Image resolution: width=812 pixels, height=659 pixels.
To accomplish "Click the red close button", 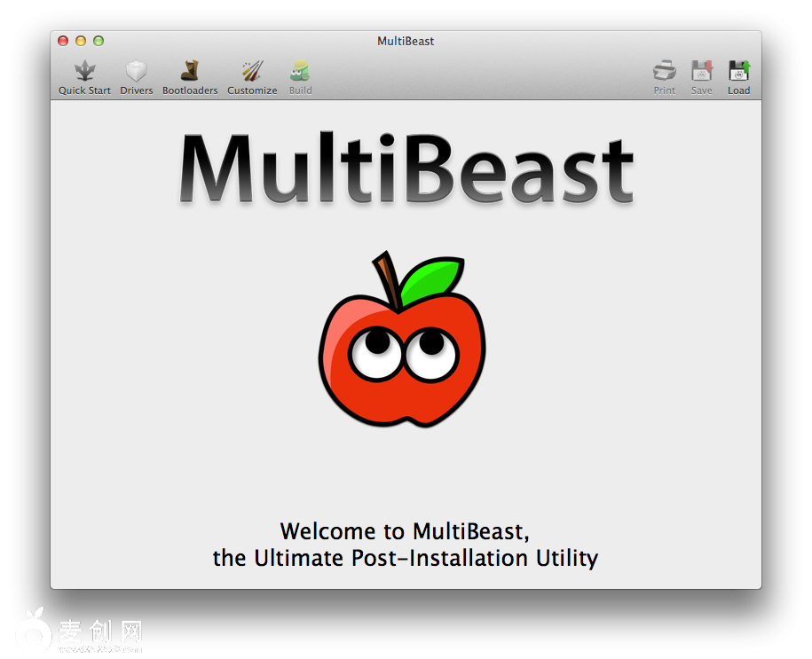I will pos(62,41).
